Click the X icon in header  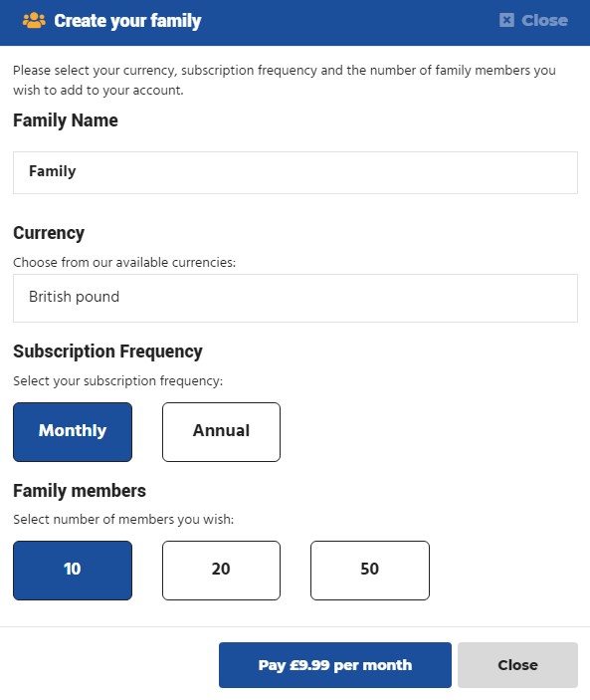click(x=506, y=20)
